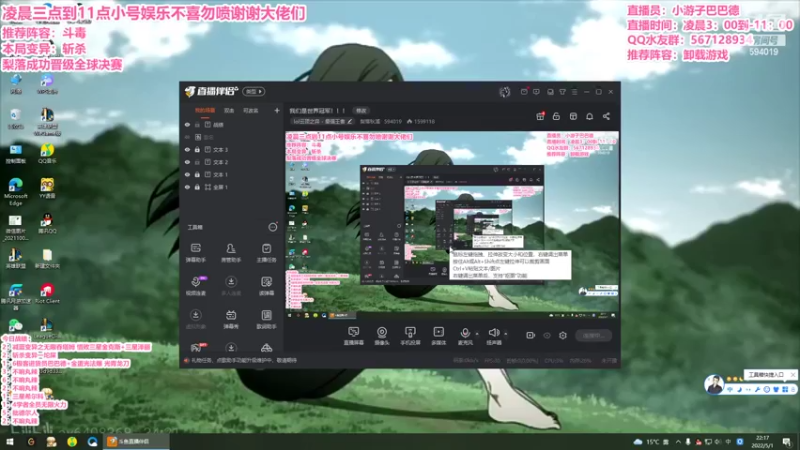Click the unlock padlock icon in header
Screen dimensions: 800x450
(556, 116)
